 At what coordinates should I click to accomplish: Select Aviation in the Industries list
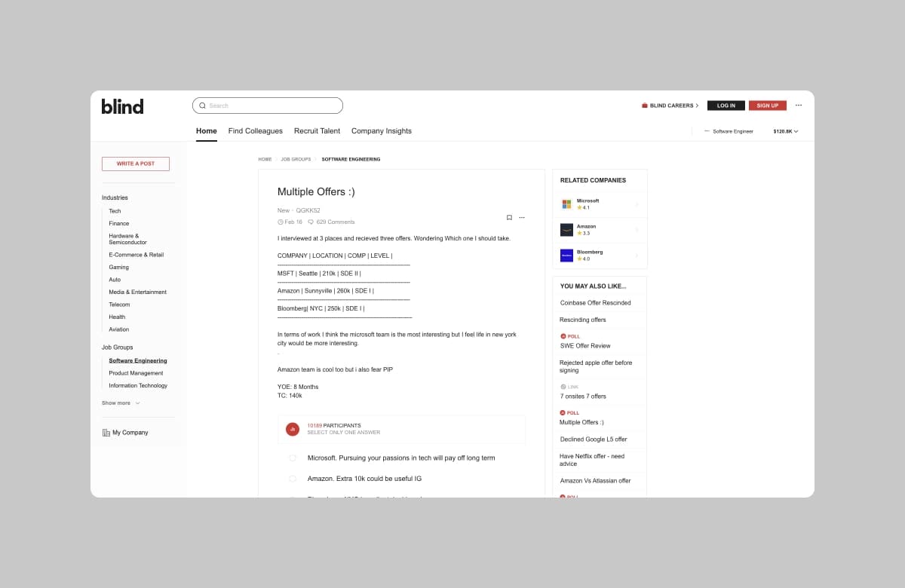tap(119, 329)
